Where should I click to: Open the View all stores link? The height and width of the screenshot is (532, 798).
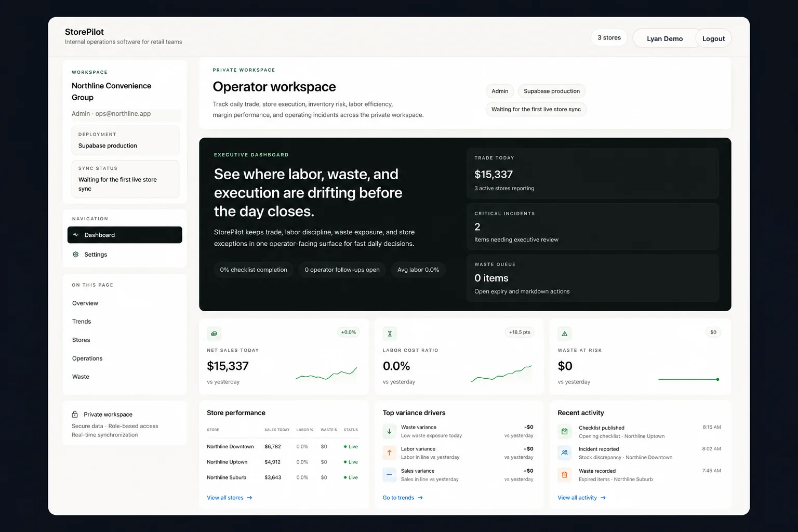pos(230,498)
